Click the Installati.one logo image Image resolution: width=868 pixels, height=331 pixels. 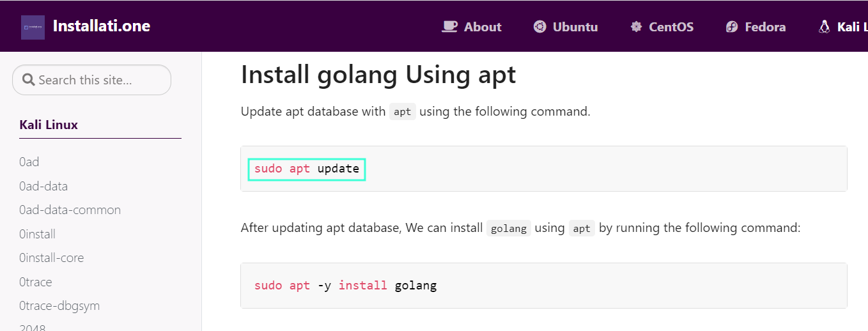pos(33,27)
